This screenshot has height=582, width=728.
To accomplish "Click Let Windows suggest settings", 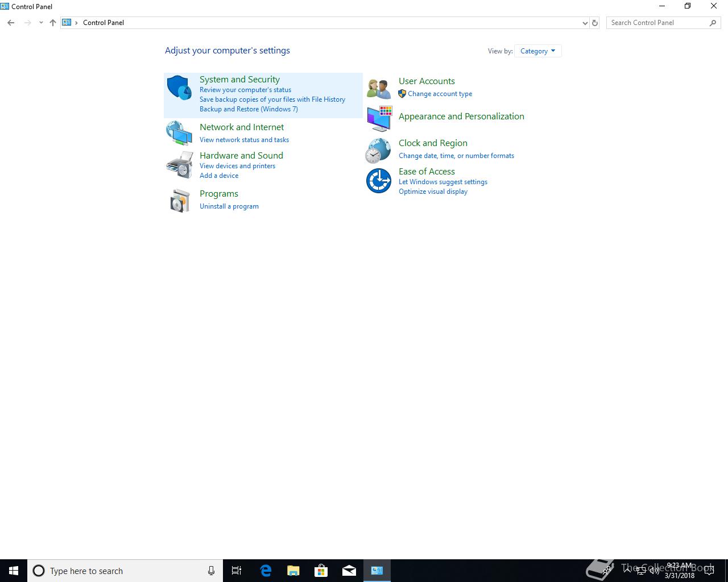I will click(443, 182).
